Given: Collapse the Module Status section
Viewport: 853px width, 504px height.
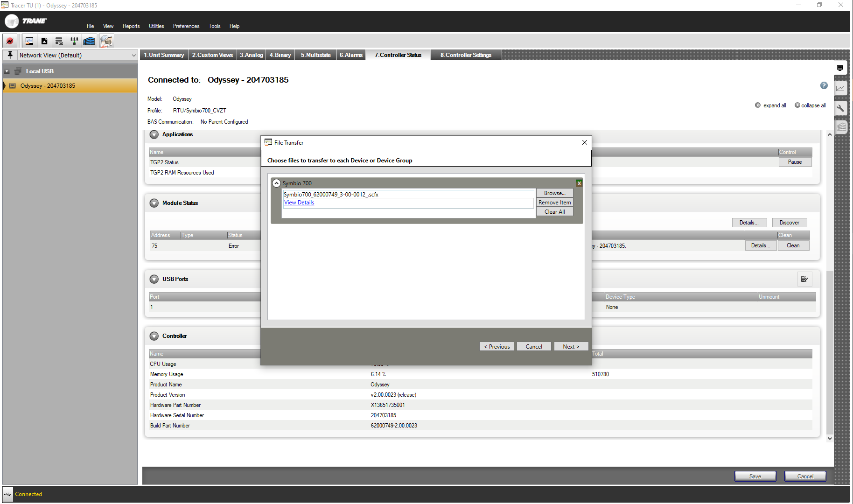Looking at the screenshot, I should (154, 203).
